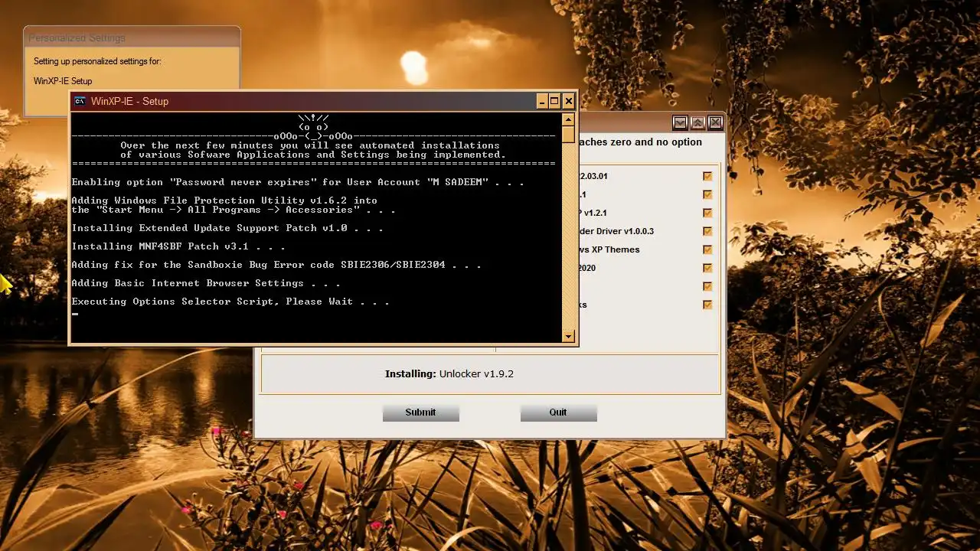Click 'Setting up personalized settings for:' text
Screen dimensions: 980x551
coord(97,61)
